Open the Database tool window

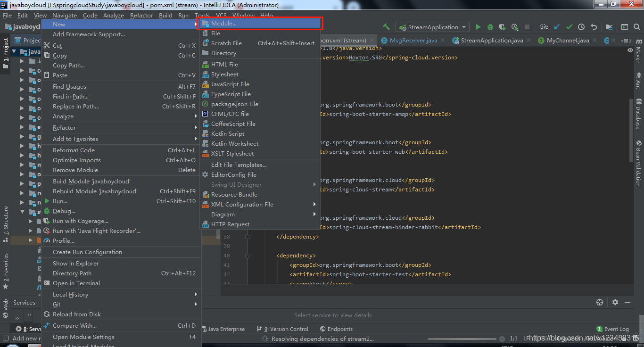coord(638,114)
